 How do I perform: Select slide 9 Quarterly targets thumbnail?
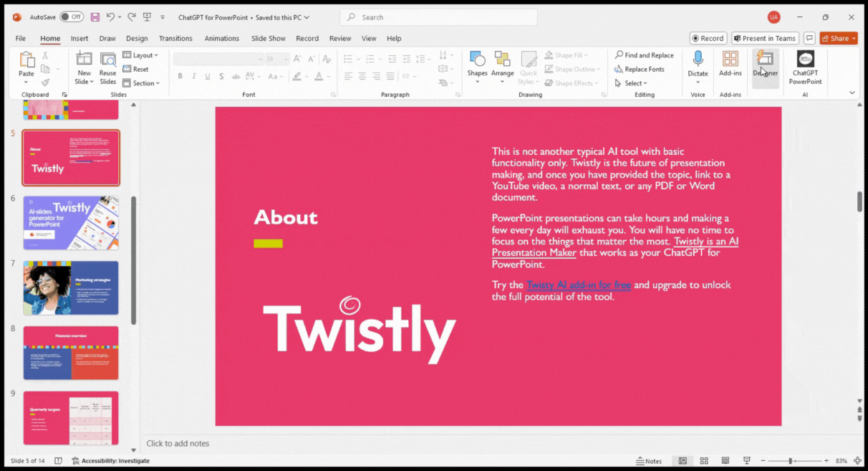(71, 418)
